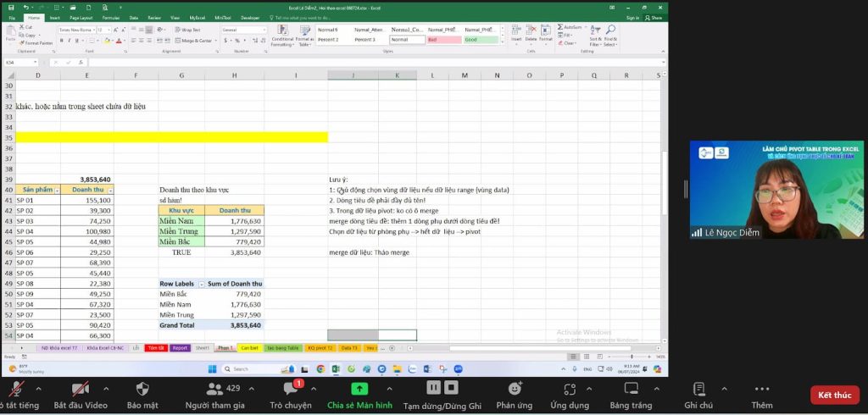Copy the selected cells

click(26, 35)
